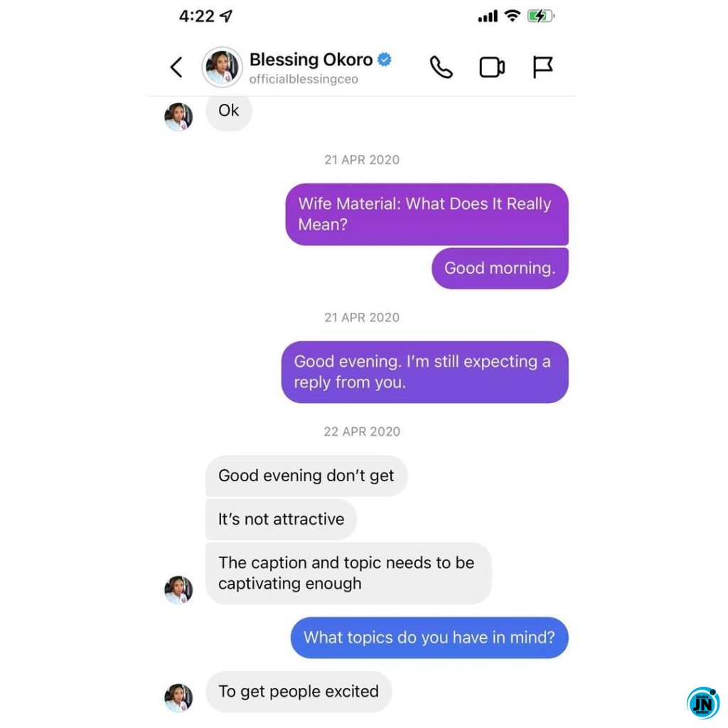Tap the blue verified badge
Viewport: 728px width, 728px height.
[385, 60]
